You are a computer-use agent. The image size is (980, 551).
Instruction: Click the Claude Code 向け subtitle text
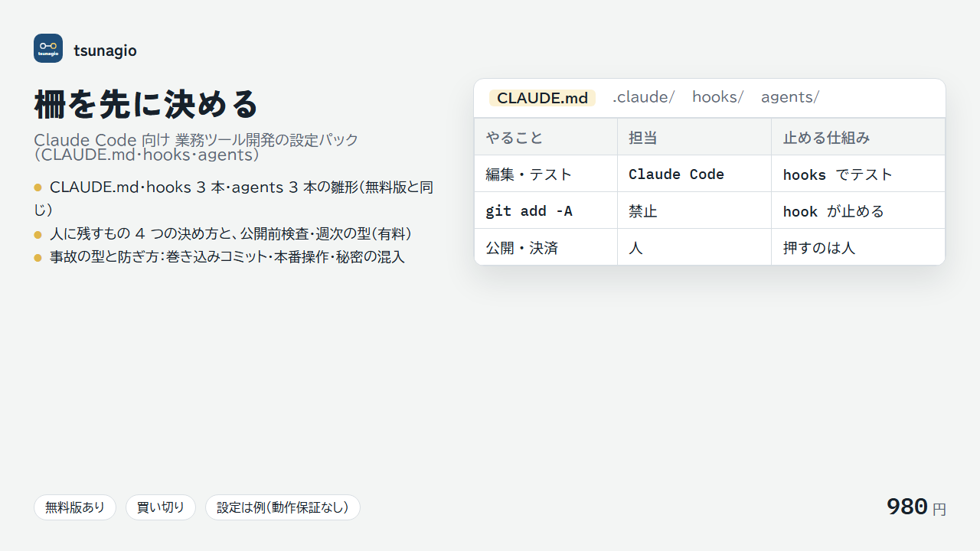coord(196,147)
